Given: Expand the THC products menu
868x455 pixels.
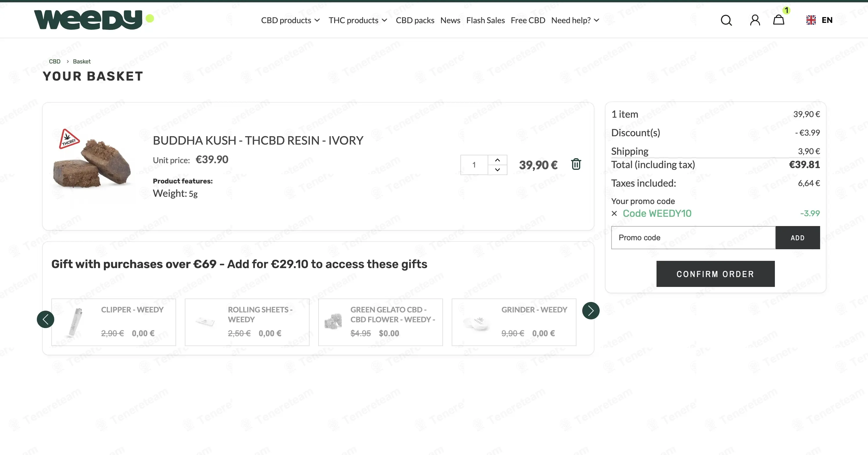Looking at the screenshot, I should click(x=358, y=20).
